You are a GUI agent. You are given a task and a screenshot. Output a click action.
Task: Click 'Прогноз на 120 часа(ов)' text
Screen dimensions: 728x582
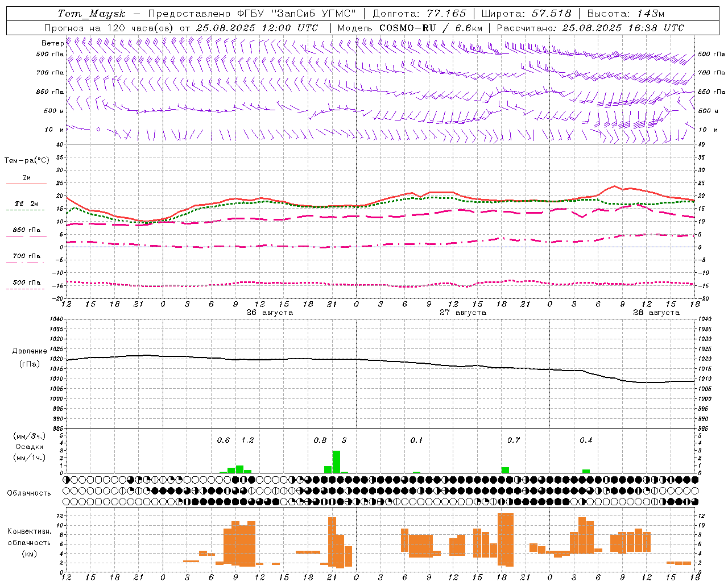(x=109, y=28)
